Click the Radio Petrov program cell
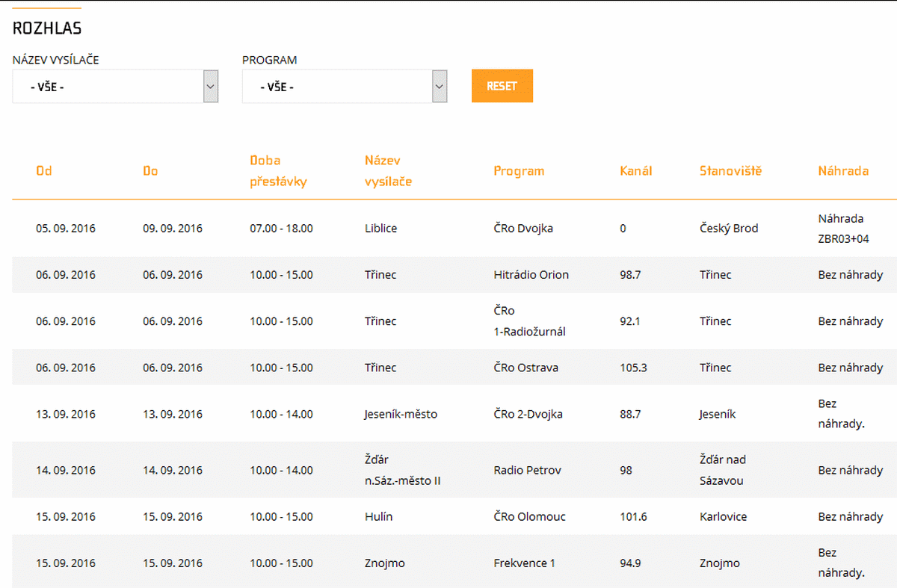This screenshot has width=897, height=588. 527,471
